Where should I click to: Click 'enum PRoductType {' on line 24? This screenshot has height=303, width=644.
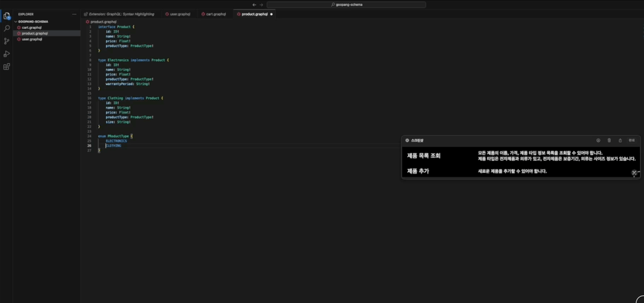pos(115,136)
